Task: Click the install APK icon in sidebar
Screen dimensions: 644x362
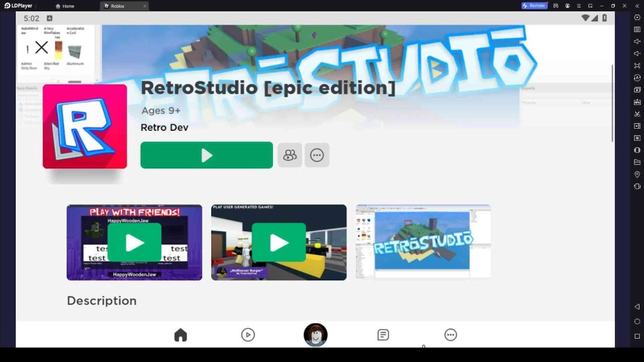Action: pyautogui.click(x=637, y=102)
